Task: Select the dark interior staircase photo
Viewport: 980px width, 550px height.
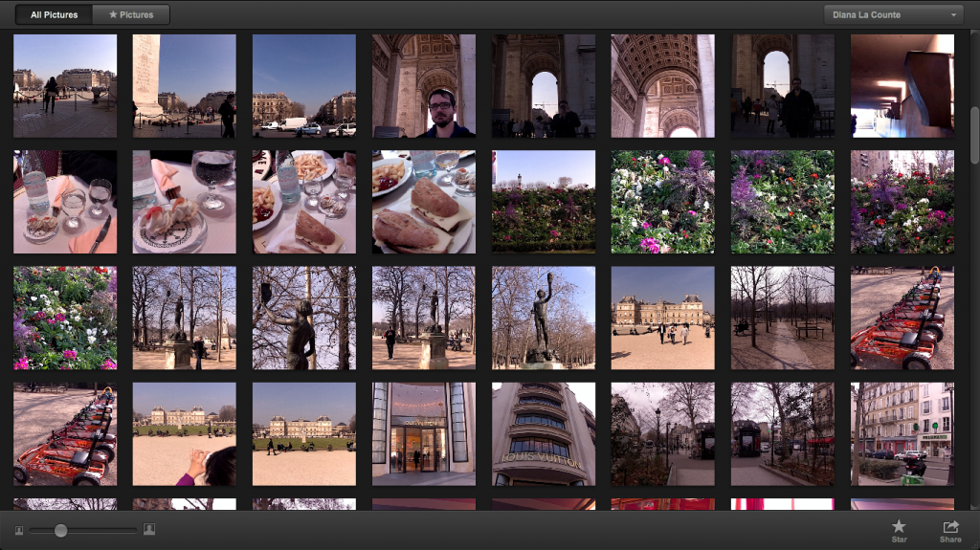Action: click(x=902, y=86)
